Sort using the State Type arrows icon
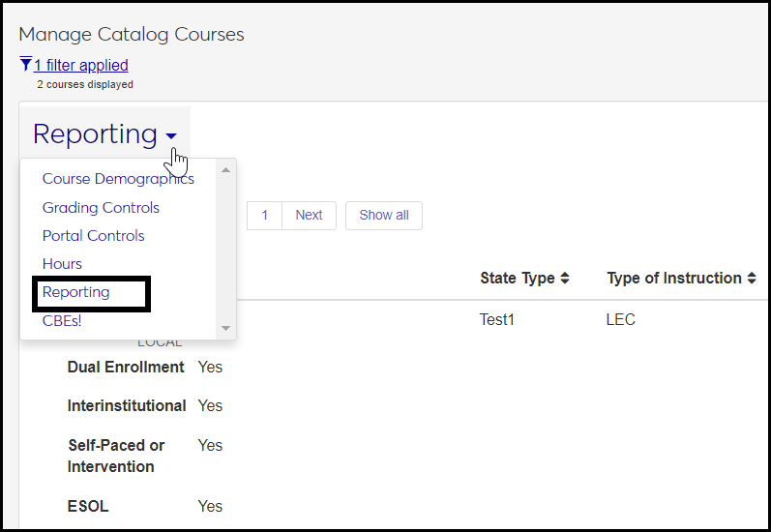The width and height of the screenshot is (771, 532). tap(565, 279)
